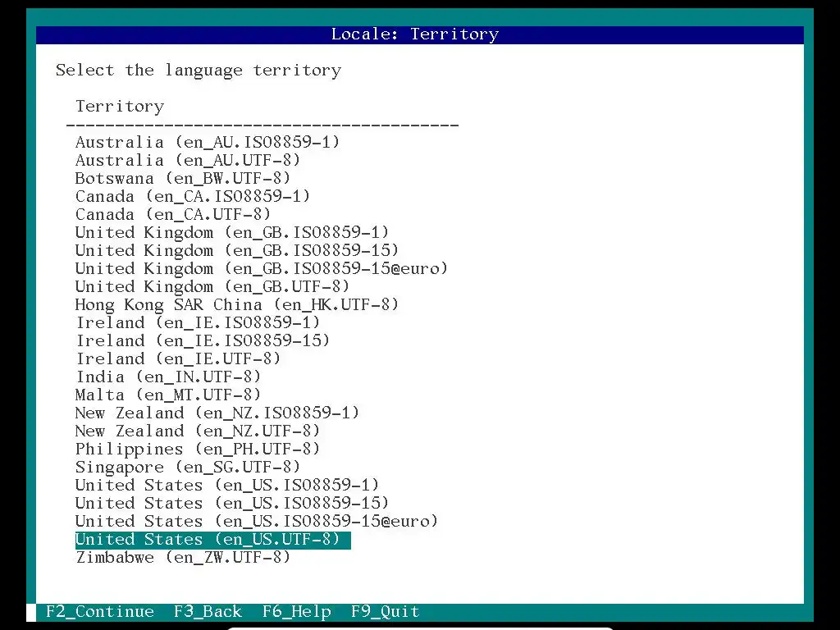Pick Singapore (en_SG.UTF-8)
This screenshot has width=840, height=630.
pyautogui.click(x=188, y=467)
